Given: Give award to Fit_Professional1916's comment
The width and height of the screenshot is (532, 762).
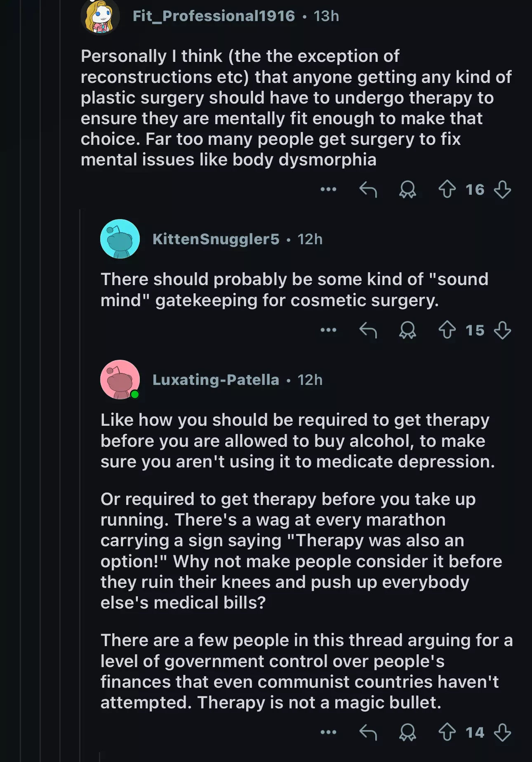Looking at the screenshot, I should [407, 190].
